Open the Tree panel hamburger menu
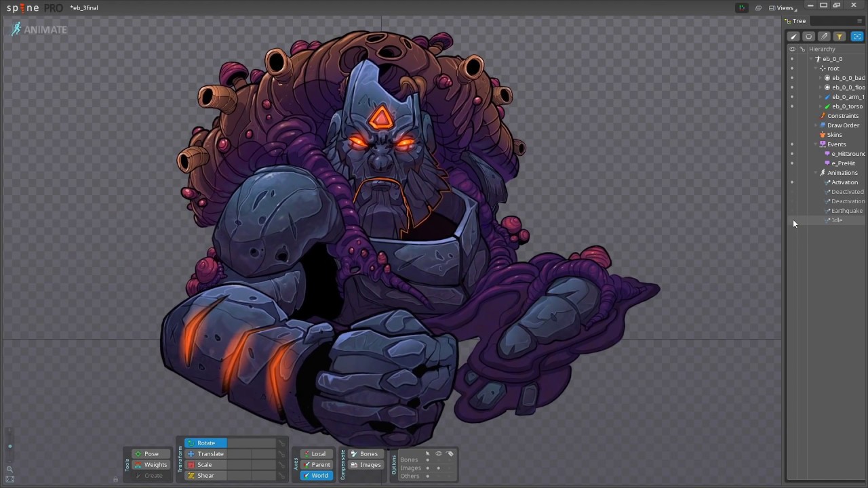The width and height of the screenshot is (868, 488). [x=859, y=21]
